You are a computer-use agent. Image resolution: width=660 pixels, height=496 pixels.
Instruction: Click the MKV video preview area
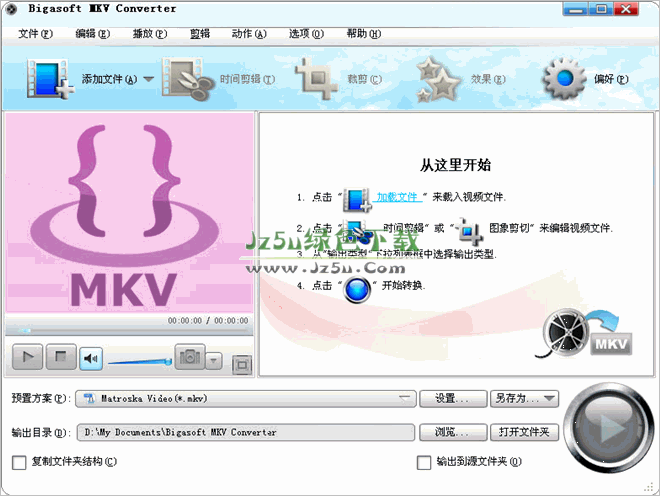[129, 213]
